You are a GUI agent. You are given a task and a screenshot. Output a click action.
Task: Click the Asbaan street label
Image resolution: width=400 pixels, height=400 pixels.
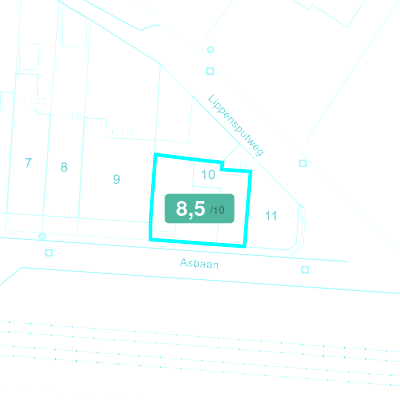click(x=199, y=263)
